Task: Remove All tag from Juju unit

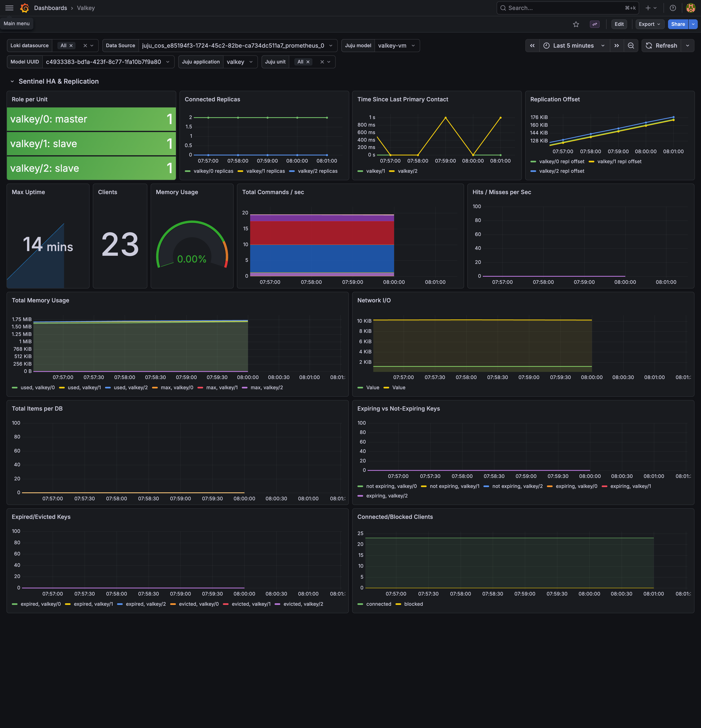Action: (x=308, y=62)
